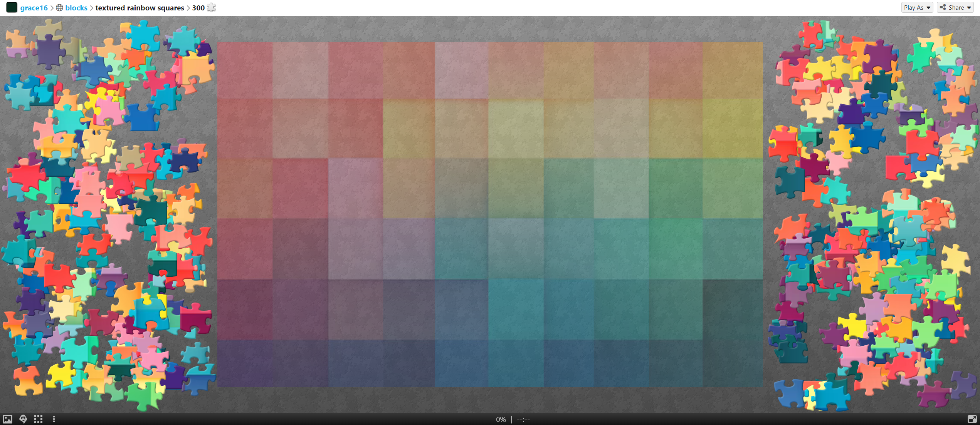Click the fullscreen icon in bottom bar
This screenshot has width=980, height=425.
tap(972, 419)
